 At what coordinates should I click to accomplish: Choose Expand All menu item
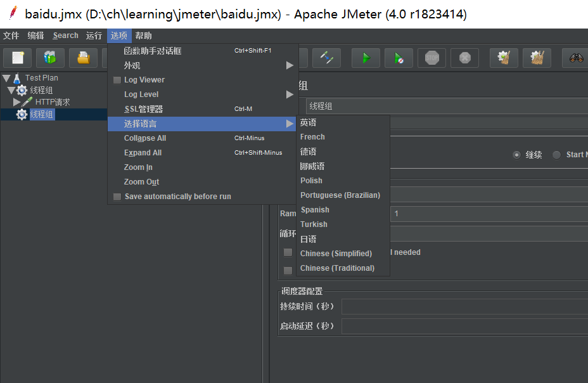coord(203,153)
